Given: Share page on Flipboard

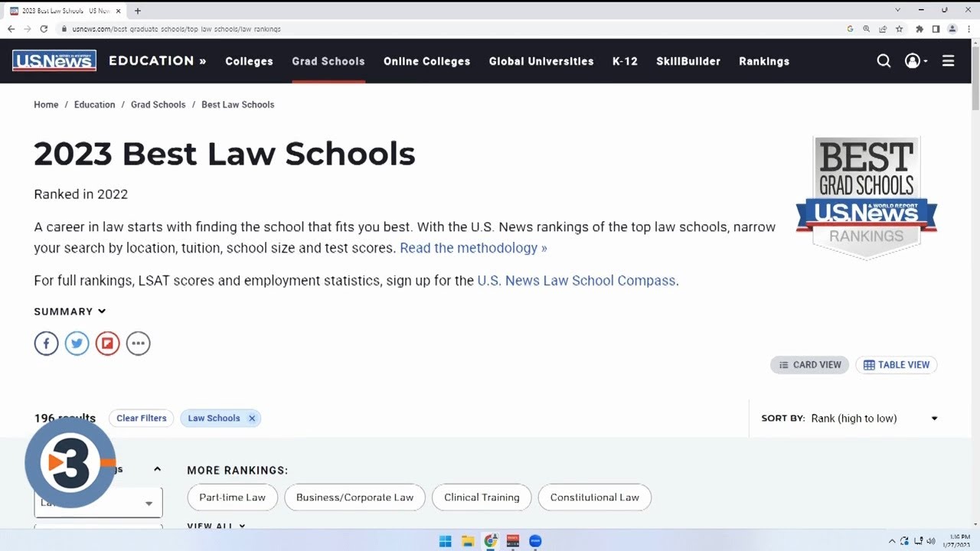Looking at the screenshot, I should tap(107, 343).
